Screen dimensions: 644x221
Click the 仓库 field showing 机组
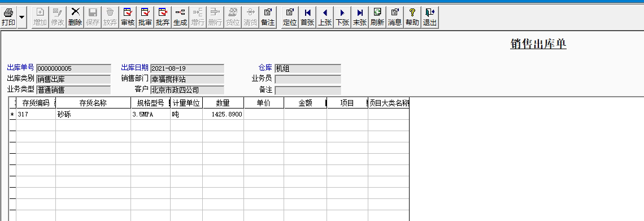(x=308, y=68)
